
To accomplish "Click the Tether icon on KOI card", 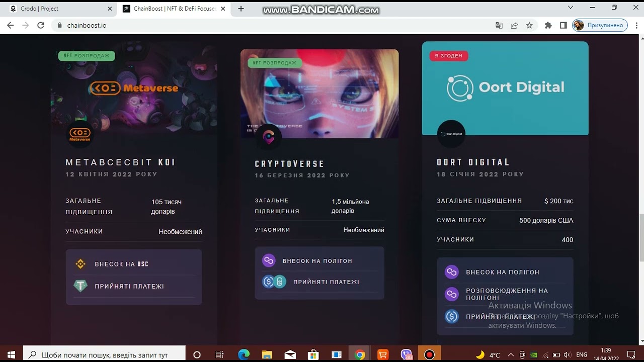I will [x=80, y=286].
